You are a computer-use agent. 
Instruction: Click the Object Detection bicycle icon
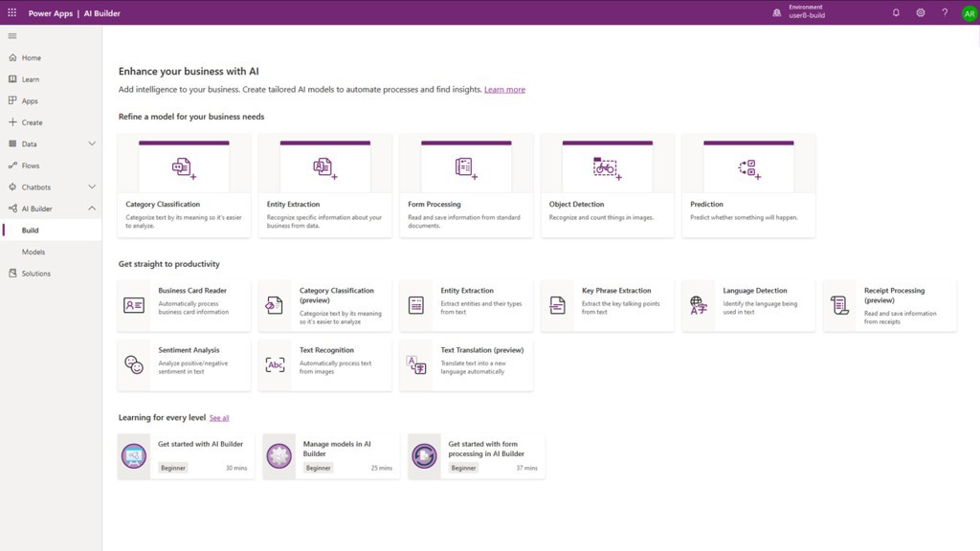(x=607, y=168)
